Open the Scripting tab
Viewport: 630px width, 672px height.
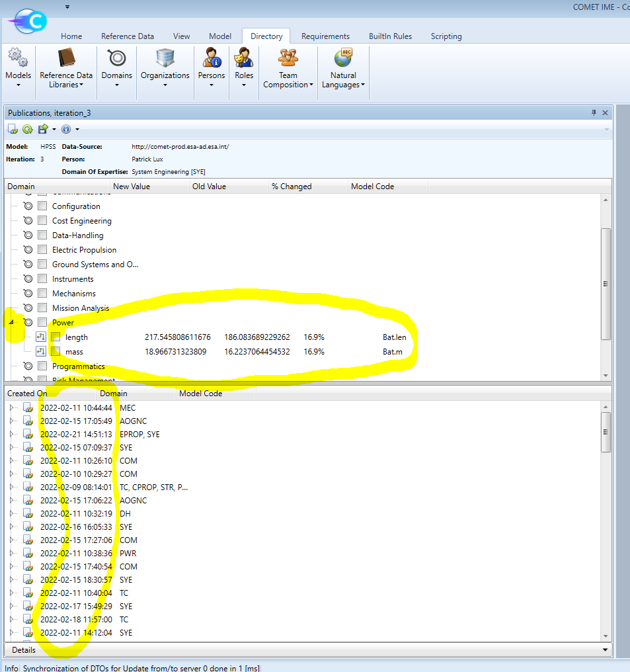[x=446, y=36]
